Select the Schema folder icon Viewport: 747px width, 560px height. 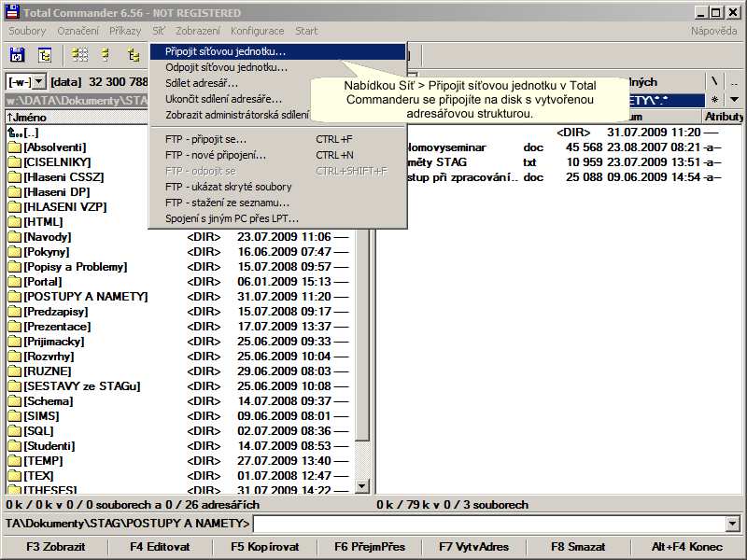[15, 401]
